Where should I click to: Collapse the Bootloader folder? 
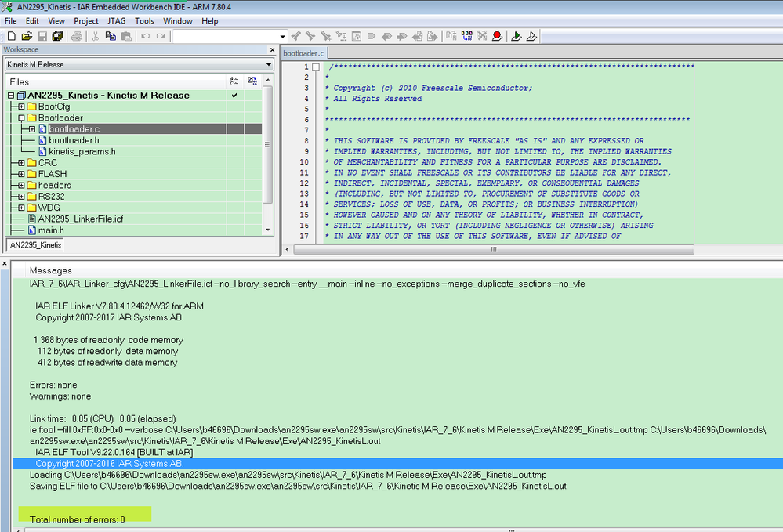tap(21, 118)
